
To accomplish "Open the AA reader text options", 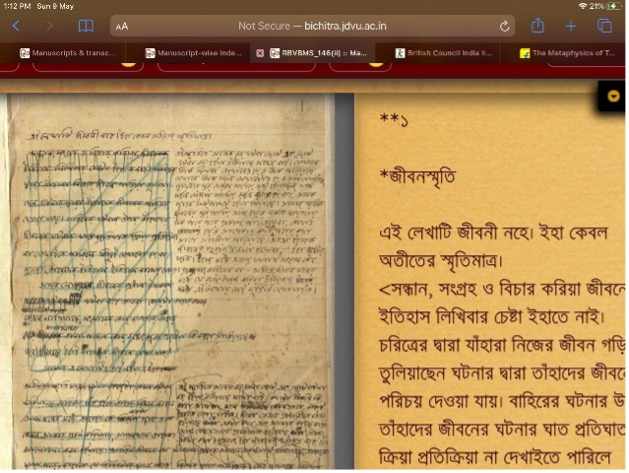I will (122, 27).
